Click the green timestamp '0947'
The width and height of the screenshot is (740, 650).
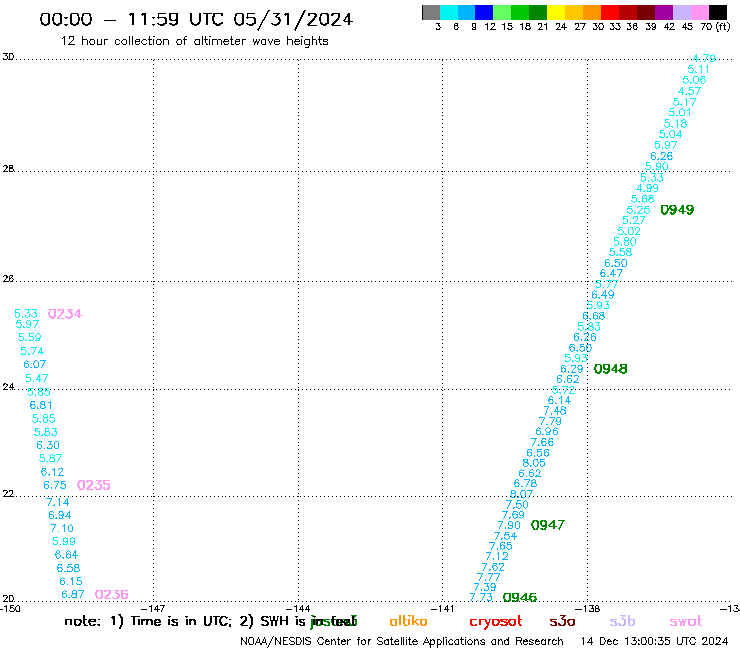click(547, 525)
